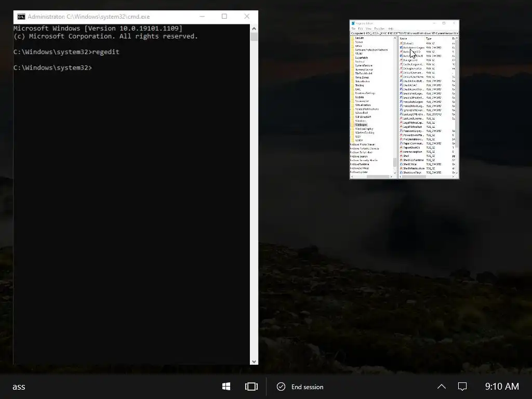The image size is (532, 399).
Task: Maximize the Command Prompt window
Action: (224, 16)
